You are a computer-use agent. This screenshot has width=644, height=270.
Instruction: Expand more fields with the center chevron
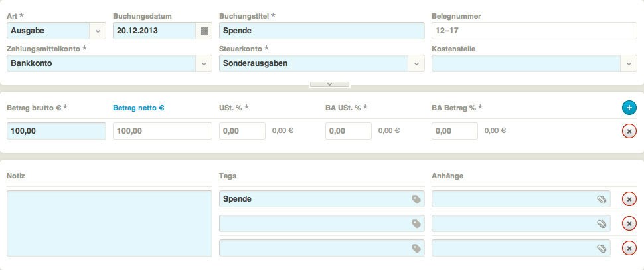click(329, 84)
